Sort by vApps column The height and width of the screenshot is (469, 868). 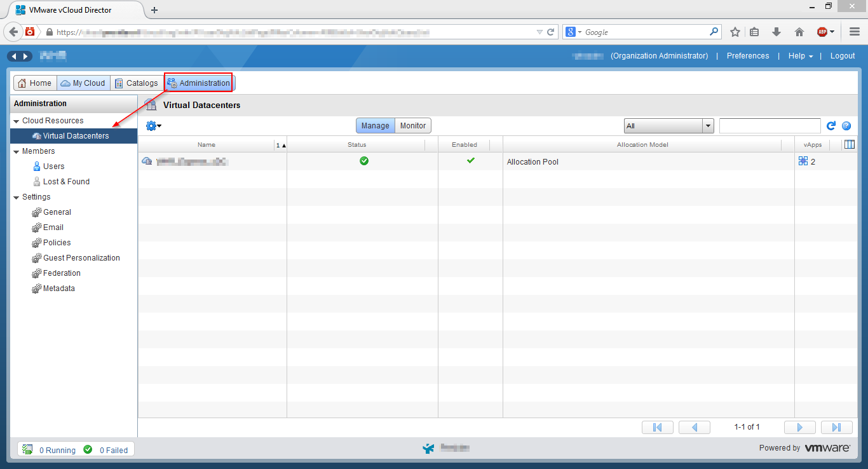pos(813,145)
